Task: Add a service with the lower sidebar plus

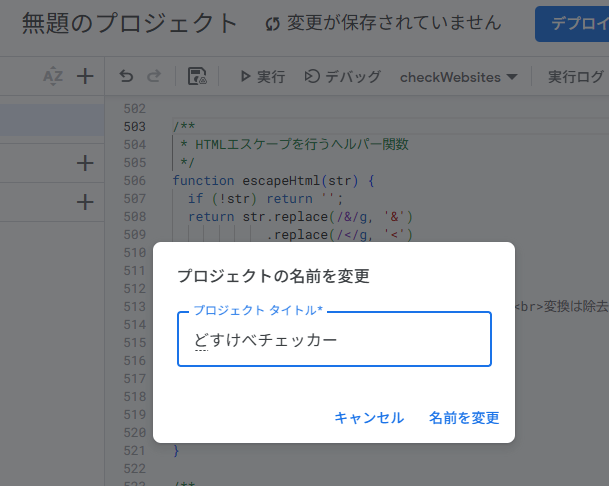Action: tap(85, 202)
